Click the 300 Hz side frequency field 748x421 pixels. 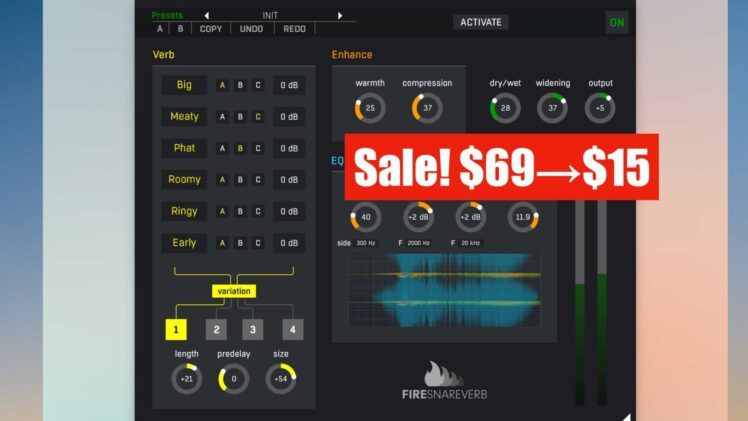pyautogui.click(x=366, y=243)
